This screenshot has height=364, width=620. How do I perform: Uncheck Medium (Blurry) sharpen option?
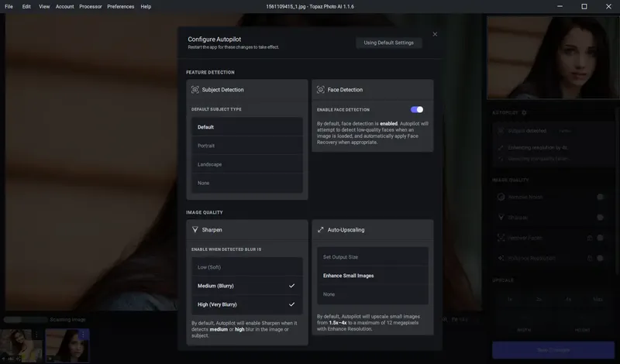tap(247, 286)
